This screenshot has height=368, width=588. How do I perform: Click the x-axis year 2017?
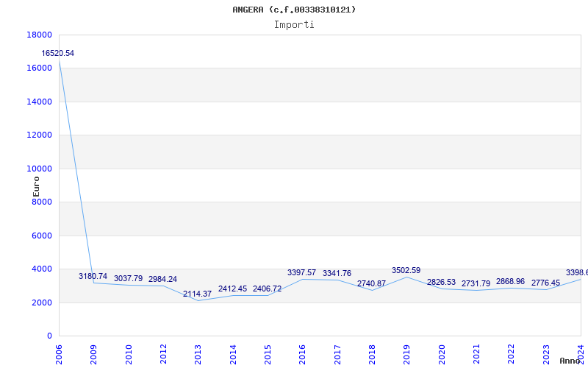click(337, 355)
